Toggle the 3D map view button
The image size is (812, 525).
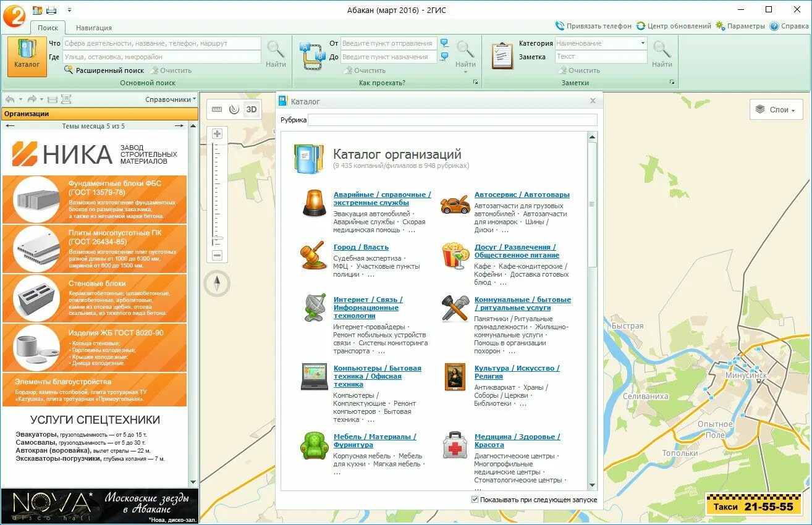point(252,109)
